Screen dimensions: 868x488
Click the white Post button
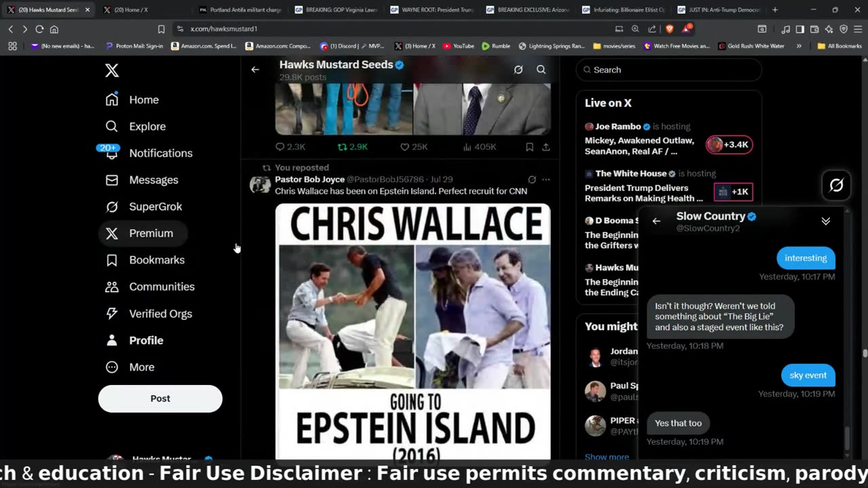click(160, 399)
